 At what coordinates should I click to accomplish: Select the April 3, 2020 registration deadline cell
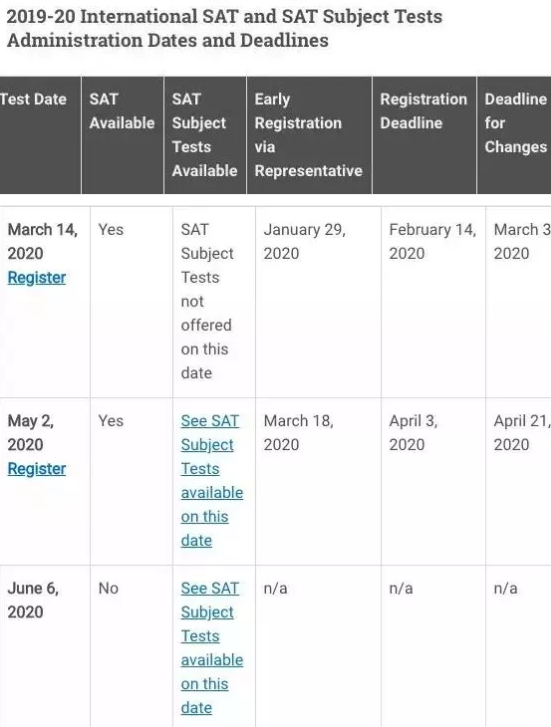coord(413,433)
